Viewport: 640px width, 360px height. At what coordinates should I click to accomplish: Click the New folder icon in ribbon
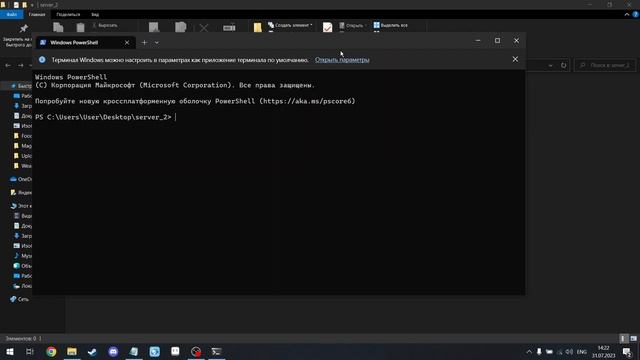click(258, 27)
